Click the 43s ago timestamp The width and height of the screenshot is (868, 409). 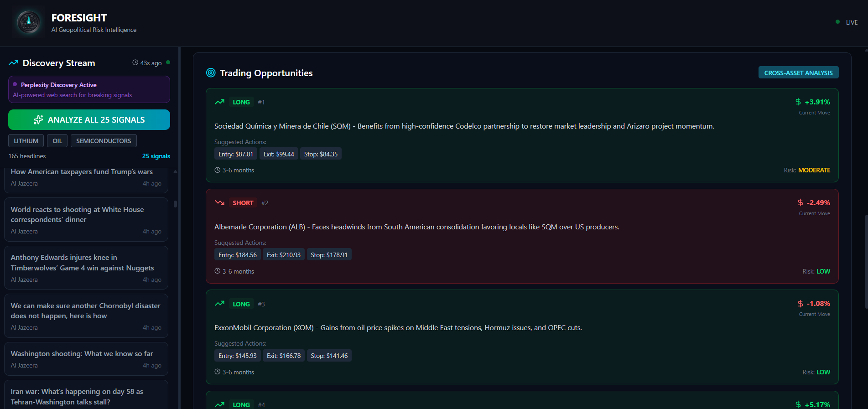[151, 63]
